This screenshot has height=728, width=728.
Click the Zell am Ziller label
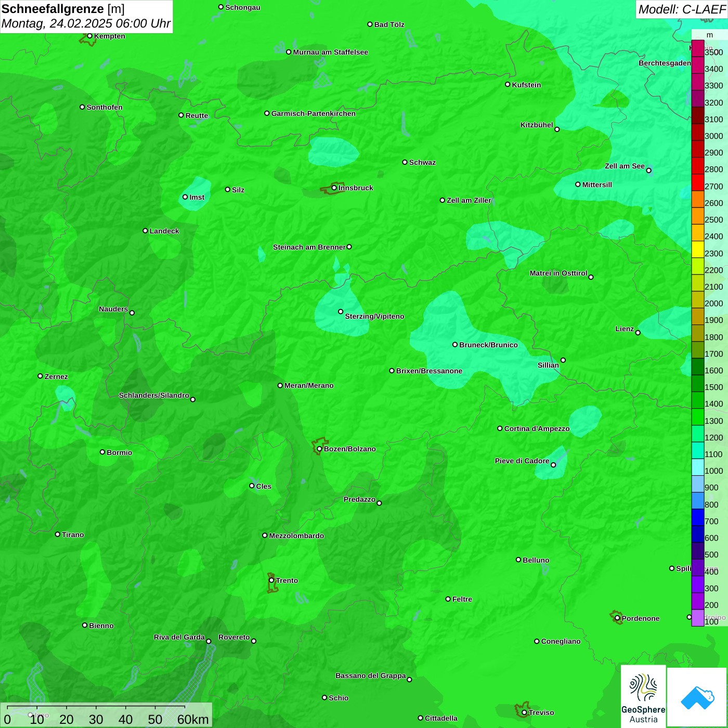pos(469,200)
